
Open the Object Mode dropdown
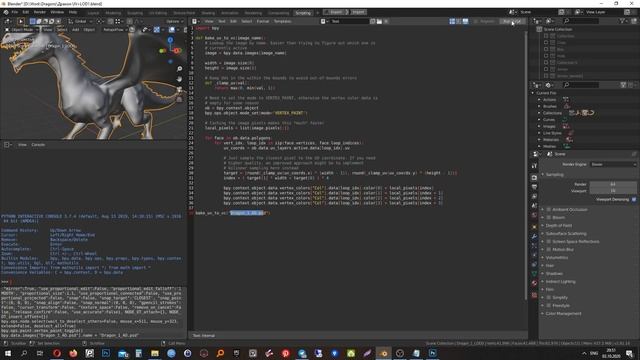coord(21,30)
